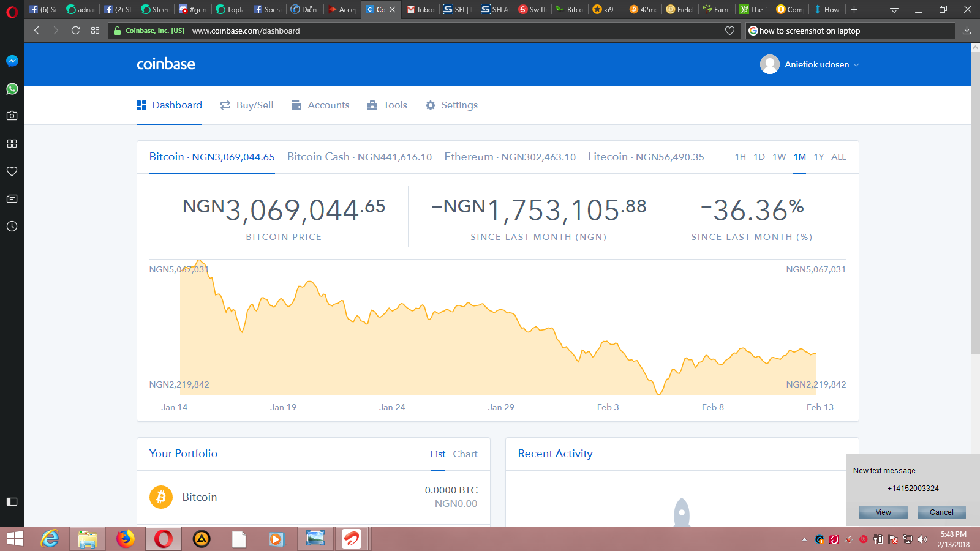
Task: Go back using the browser back arrow
Action: [x=37, y=30]
